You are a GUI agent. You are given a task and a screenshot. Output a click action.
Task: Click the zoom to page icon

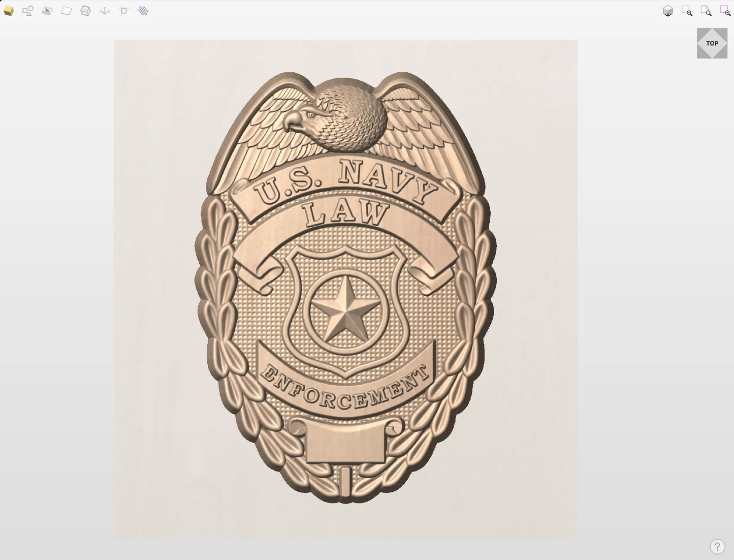(706, 11)
